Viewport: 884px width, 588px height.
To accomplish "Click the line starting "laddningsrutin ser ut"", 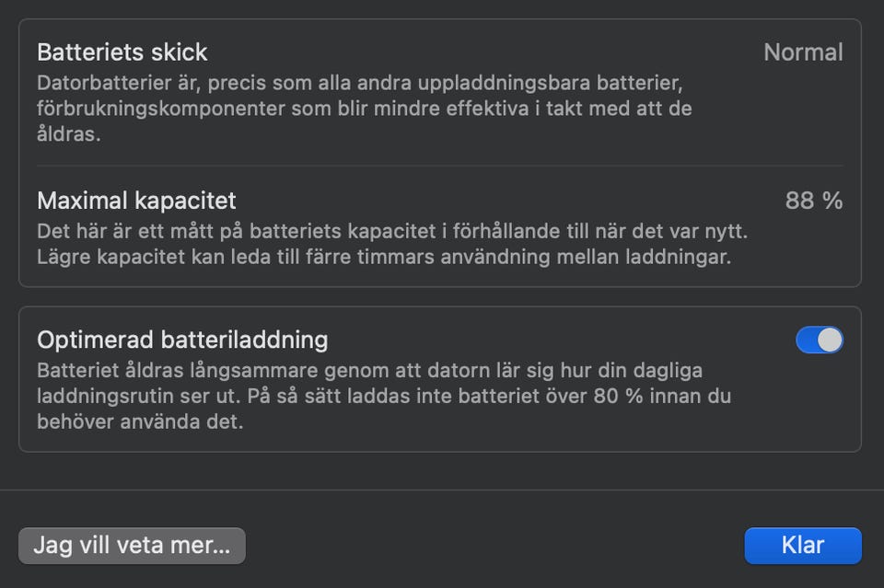I will point(385,397).
